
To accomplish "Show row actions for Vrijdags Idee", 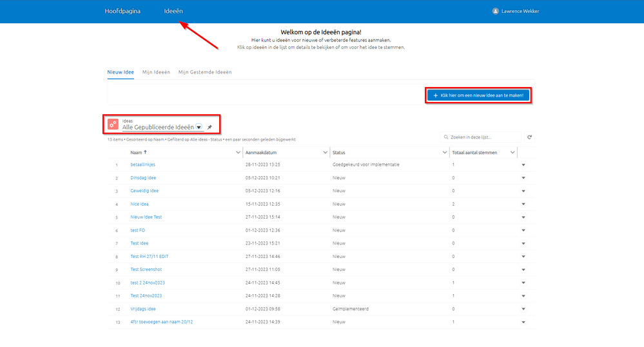I will point(523,309).
